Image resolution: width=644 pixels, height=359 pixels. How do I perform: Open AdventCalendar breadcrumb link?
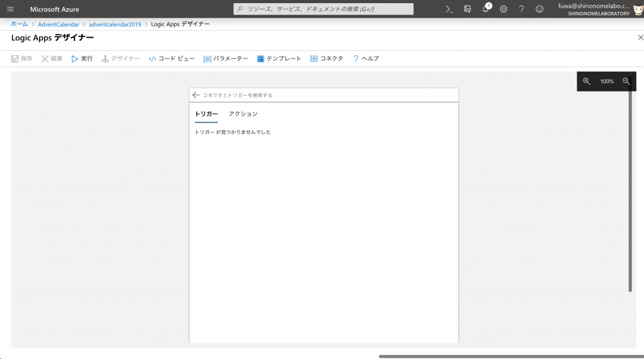pos(58,25)
